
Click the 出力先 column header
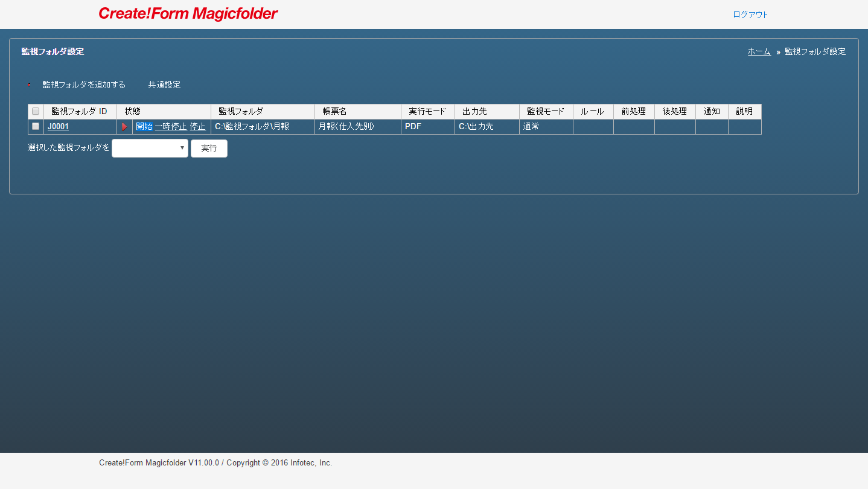[487, 112]
